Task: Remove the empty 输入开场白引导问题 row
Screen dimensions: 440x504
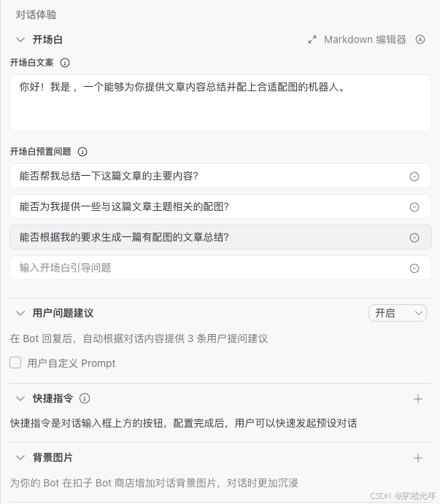Action: click(x=414, y=268)
